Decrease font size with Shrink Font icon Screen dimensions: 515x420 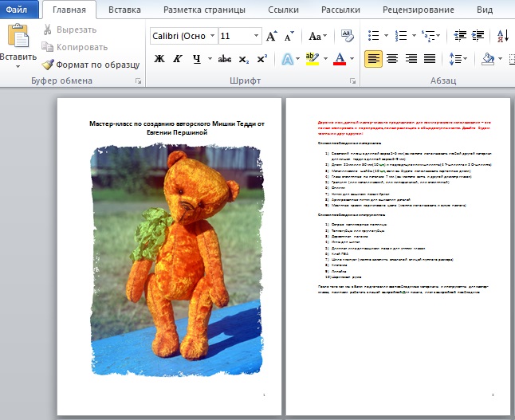pos(289,36)
